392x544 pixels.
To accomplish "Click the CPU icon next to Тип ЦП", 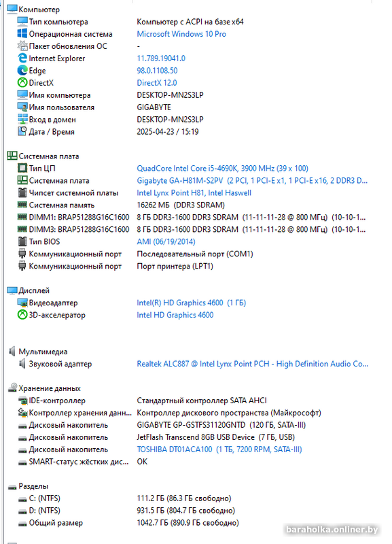I will coord(22,168).
